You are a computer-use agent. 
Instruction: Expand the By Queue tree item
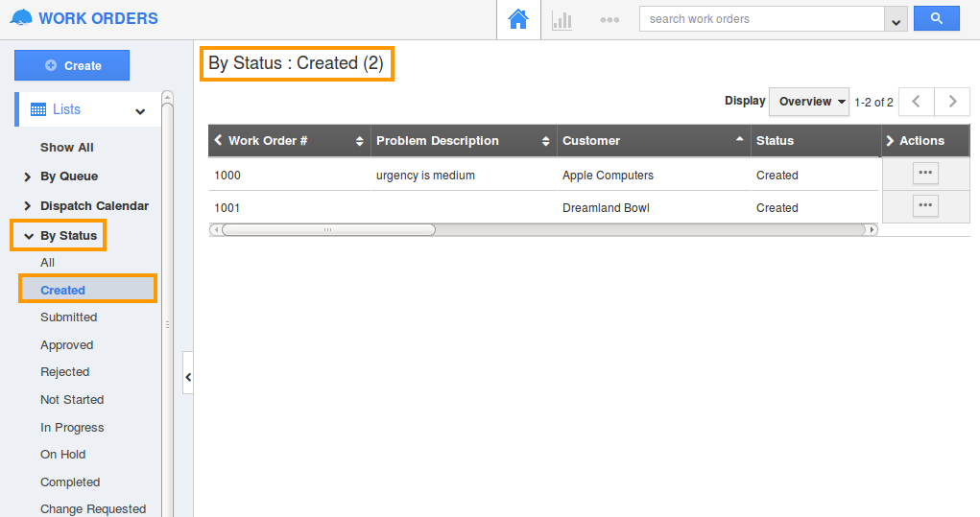click(27, 176)
